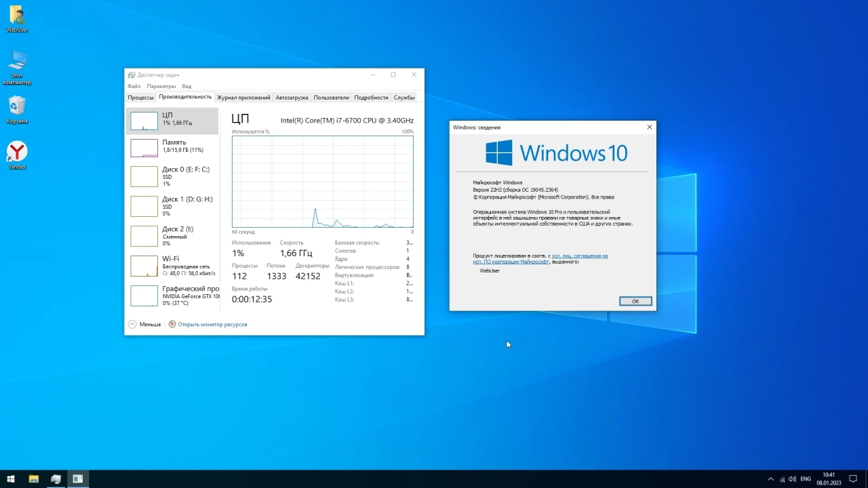The width and height of the screenshot is (868, 488).
Task: Click OK in Windows: сведения dialog
Action: 635,301
